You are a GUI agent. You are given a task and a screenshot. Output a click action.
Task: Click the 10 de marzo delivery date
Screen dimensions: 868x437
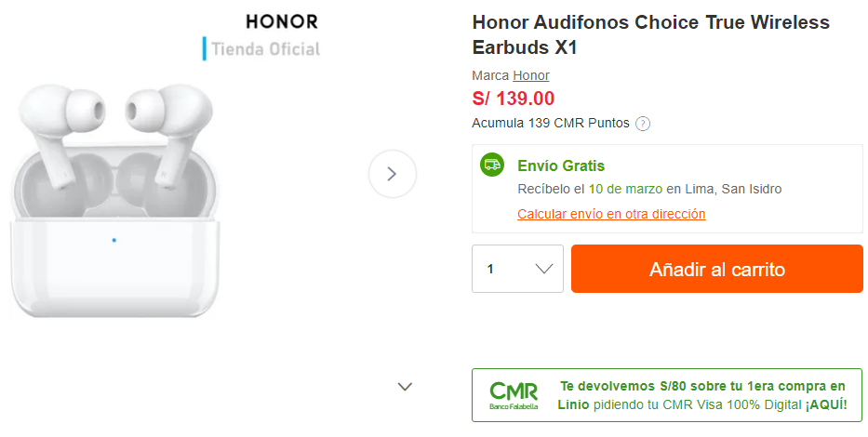625,189
